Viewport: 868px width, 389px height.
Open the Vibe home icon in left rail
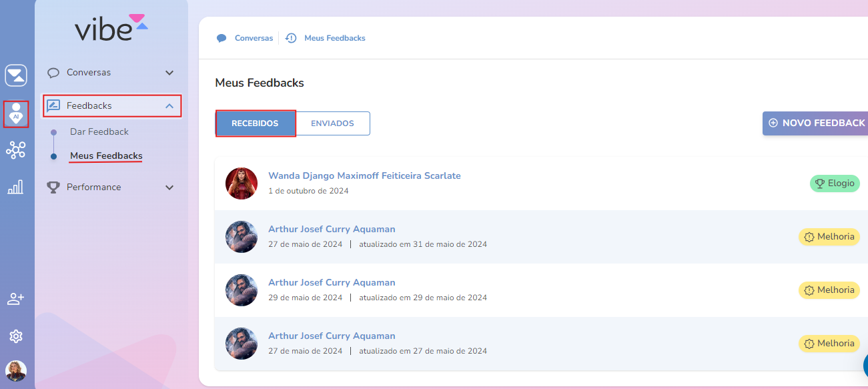click(x=16, y=75)
